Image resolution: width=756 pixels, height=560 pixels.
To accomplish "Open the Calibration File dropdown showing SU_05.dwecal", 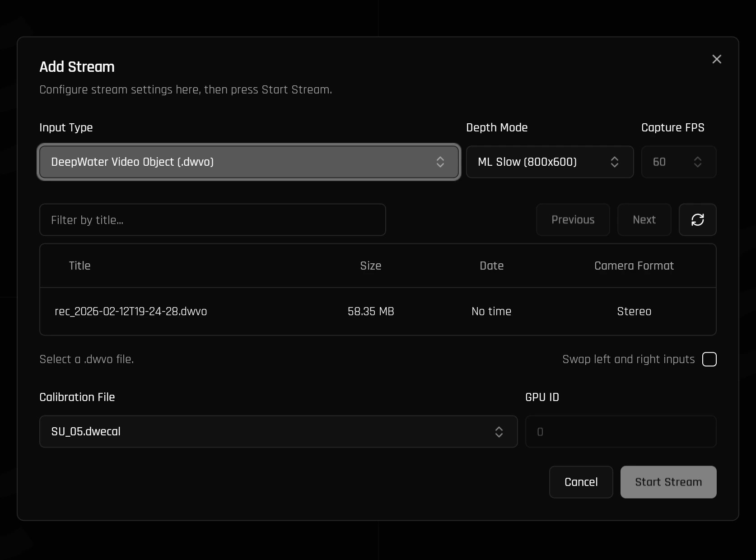I will click(278, 432).
